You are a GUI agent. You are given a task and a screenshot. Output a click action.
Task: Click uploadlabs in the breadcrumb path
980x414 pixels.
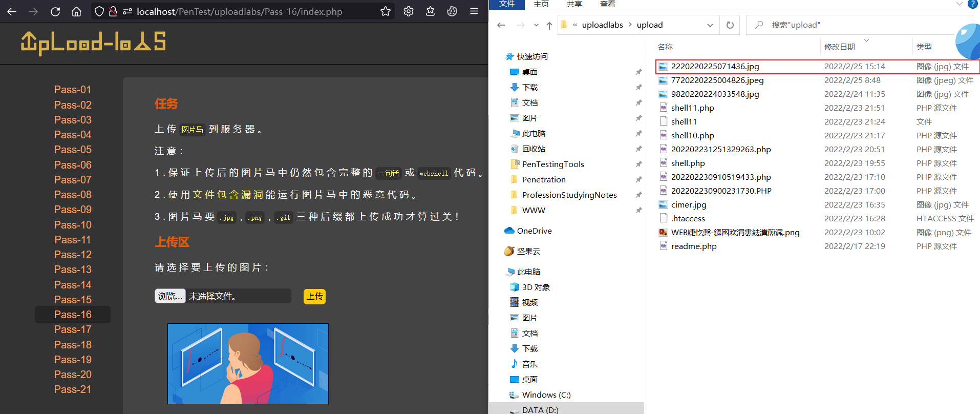tap(602, 25)
